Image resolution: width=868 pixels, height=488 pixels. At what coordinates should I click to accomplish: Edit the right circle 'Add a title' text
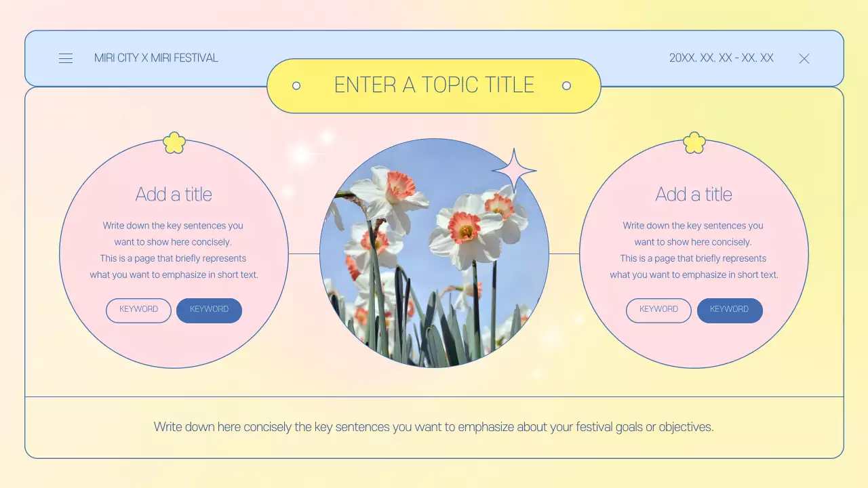[x=694, y=195]
